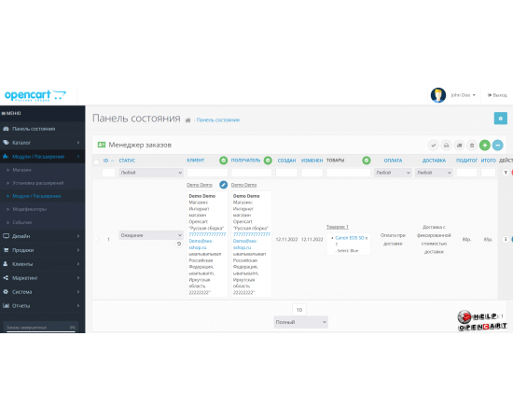Sort by Создан column header
The height and width of the screenshot is (420, 513).
click(286, 161)
